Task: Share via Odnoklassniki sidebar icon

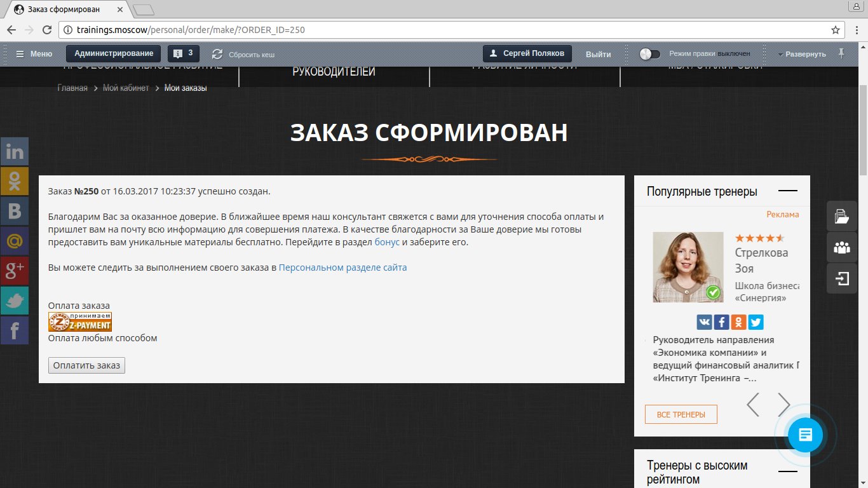Action: 14,182
